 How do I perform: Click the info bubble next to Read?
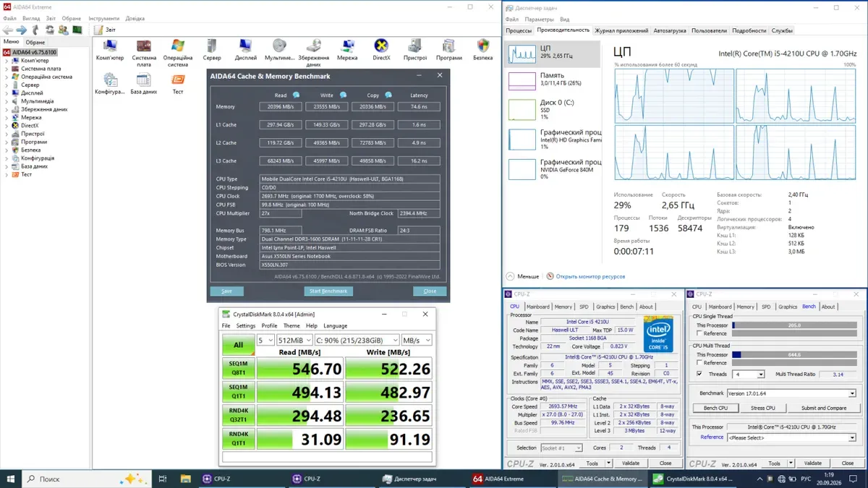tap(294, 95)
